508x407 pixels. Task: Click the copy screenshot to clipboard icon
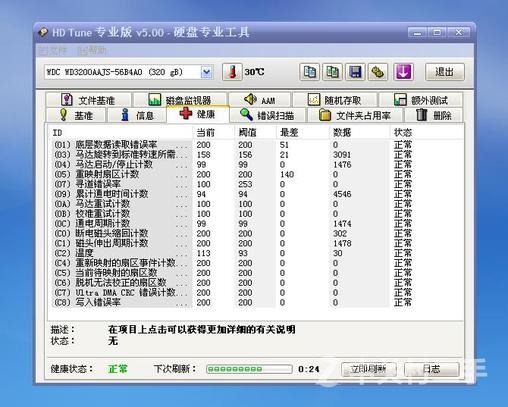click(x=332, y=72)
